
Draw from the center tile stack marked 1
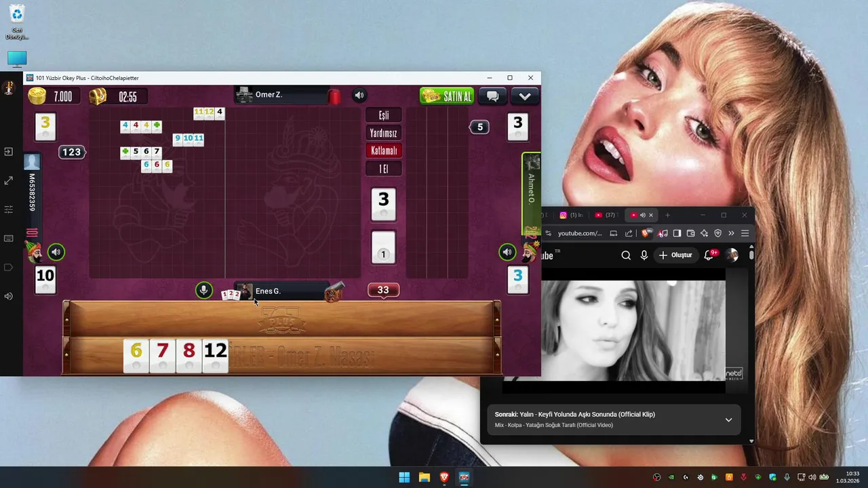click(x=383, y=247)
